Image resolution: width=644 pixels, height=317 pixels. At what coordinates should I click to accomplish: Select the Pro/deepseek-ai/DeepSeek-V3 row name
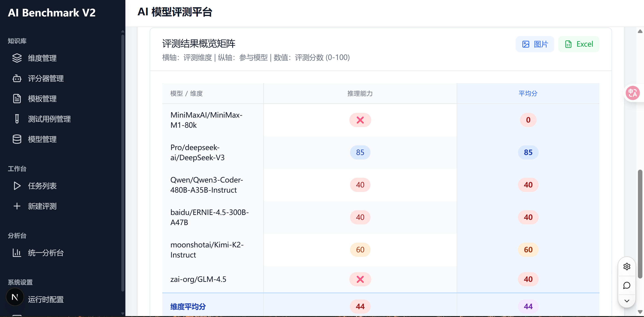coord(197,152)
